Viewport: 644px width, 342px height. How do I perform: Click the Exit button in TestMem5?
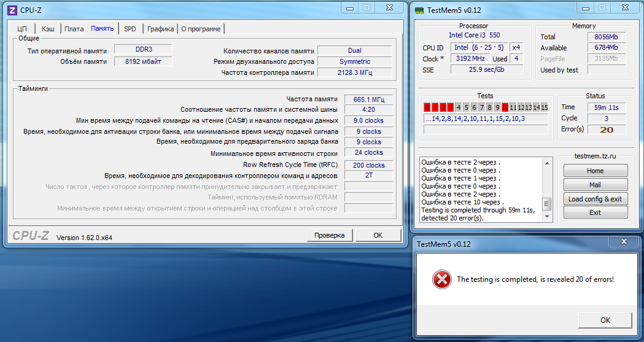[595, 212]
